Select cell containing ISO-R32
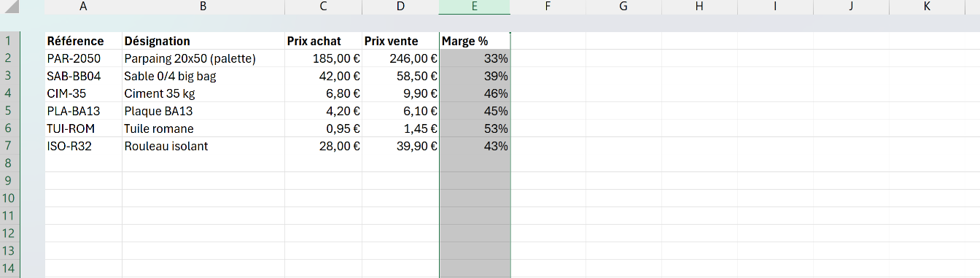This screenshot has height=278, width=980. click(83, 146)
